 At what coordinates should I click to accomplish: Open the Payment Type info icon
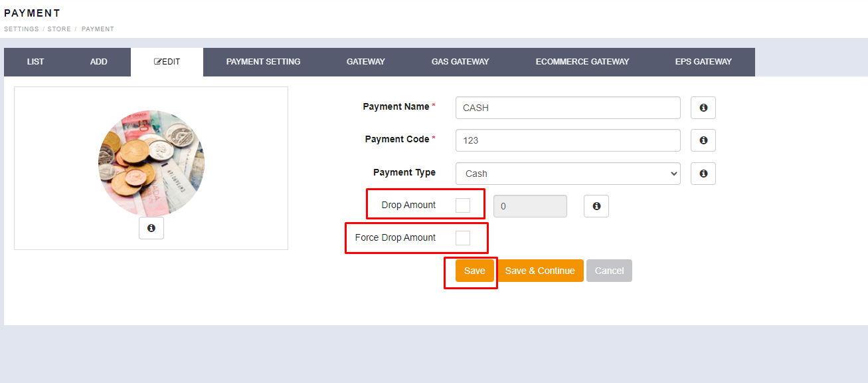click(x=703, y=174)
